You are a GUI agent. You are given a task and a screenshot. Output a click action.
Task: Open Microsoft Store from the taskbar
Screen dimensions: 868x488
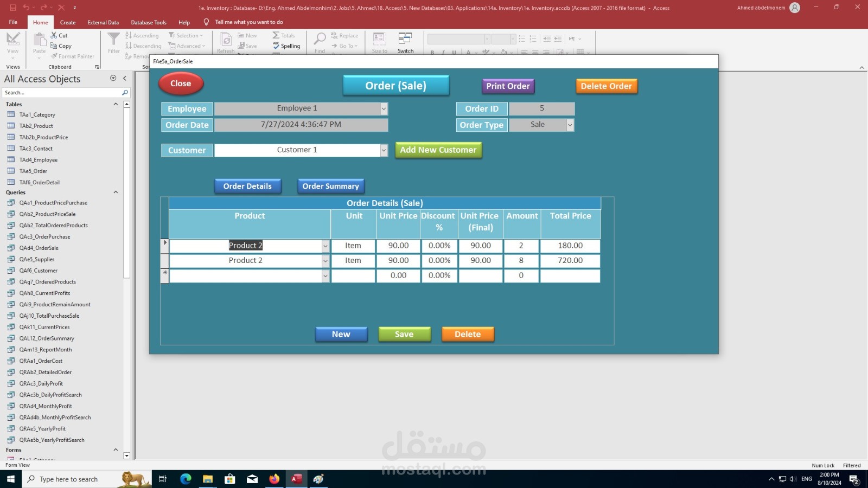click(230, 479)
